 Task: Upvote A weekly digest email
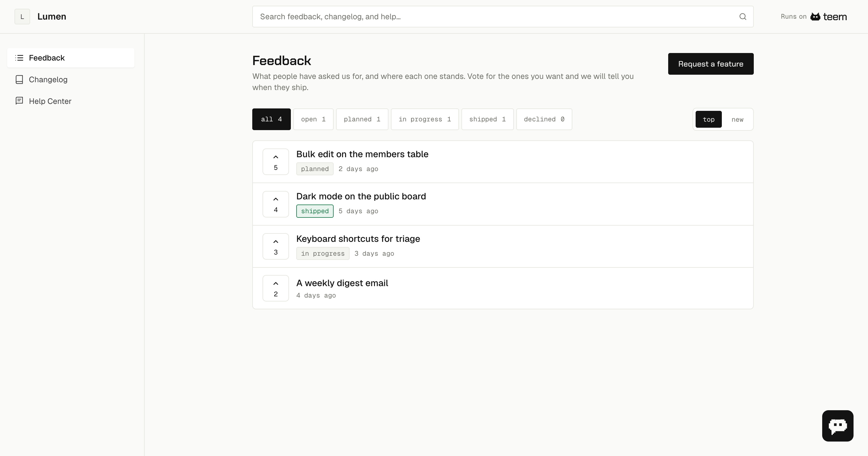click(x=276, y=288)
